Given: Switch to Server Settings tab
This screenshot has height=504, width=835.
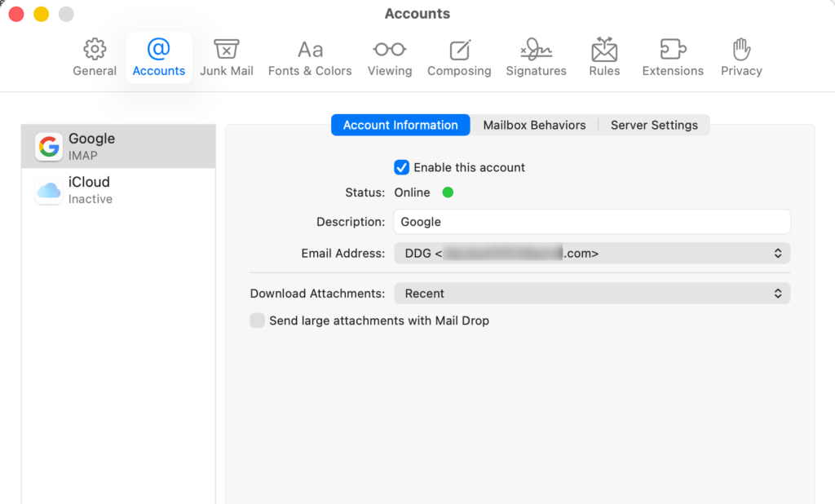Looking at the screenshot, I should [654, 125].
